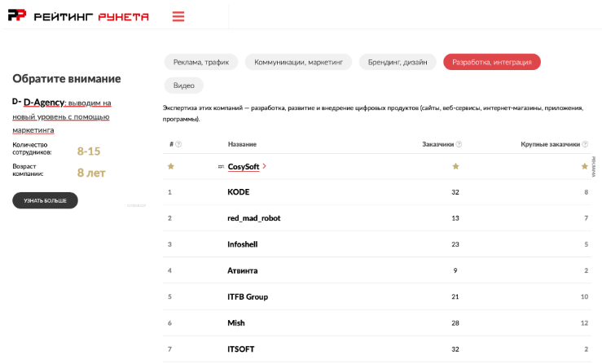
Task: Open ITSOFT company page
Action: (241, 349)
